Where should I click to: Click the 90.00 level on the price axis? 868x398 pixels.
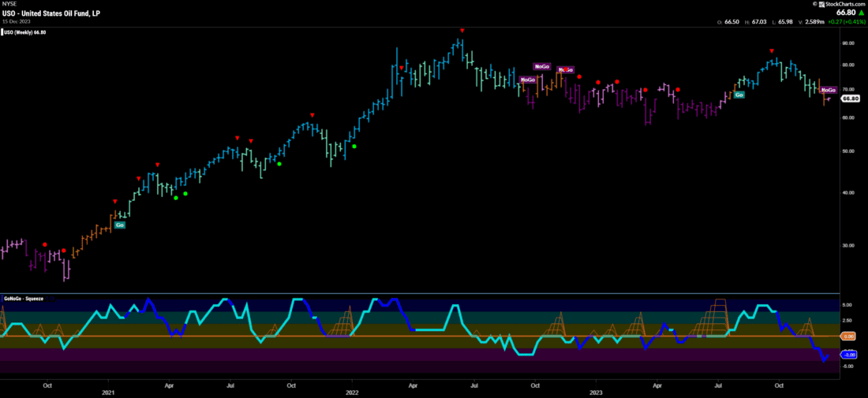(x=847, y=43)
